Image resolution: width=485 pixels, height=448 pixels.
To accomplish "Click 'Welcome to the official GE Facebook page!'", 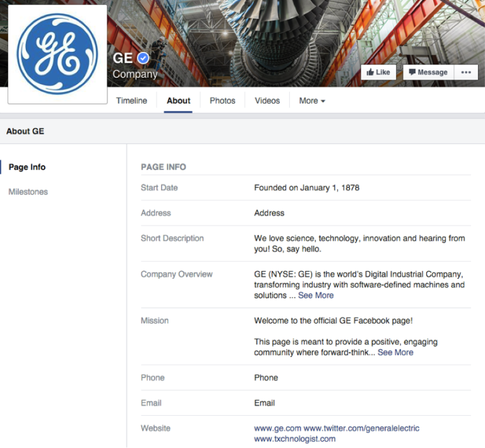I will pyautogui.click(x=333, y=320).
